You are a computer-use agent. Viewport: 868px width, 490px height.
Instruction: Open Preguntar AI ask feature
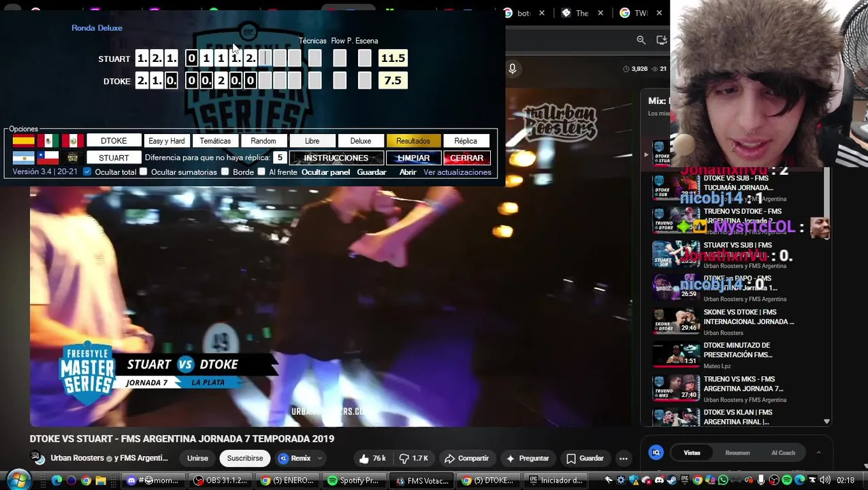(x=528, y=459)
